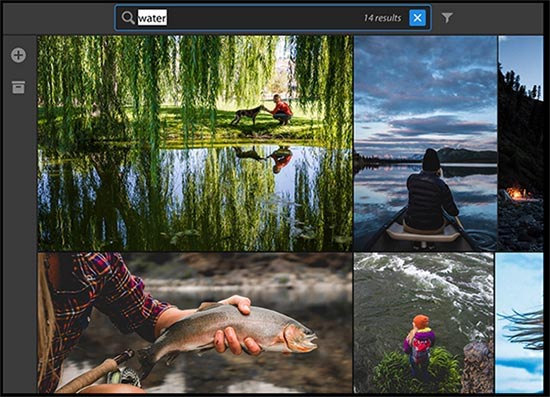Screen dimensions: 550x397
Task: Select the child by rushing river photo
Action: (423, 323)
